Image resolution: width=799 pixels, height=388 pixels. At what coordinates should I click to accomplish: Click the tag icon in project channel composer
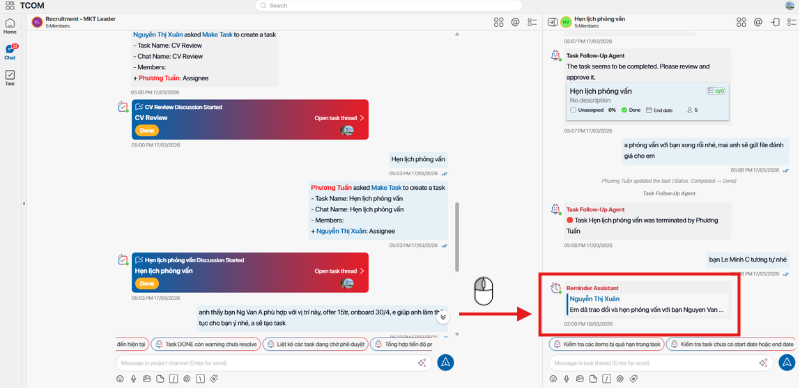pos(214,379)
